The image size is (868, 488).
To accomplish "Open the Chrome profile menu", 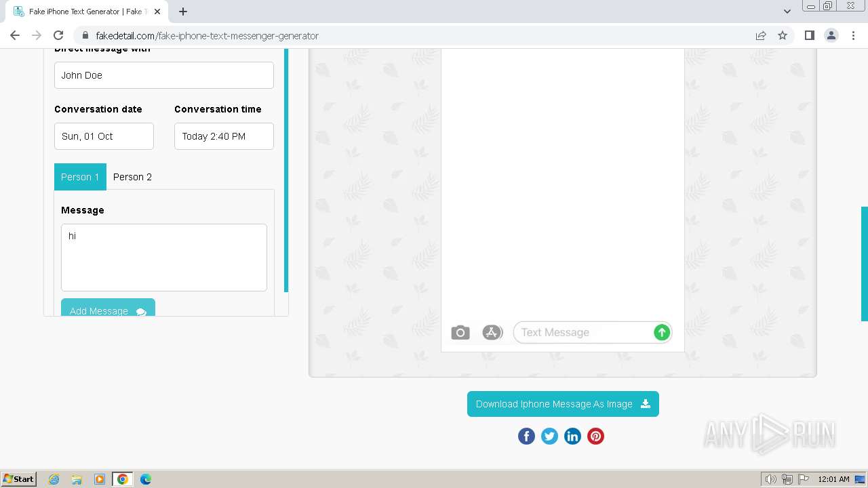I will [x=831, y=35].
